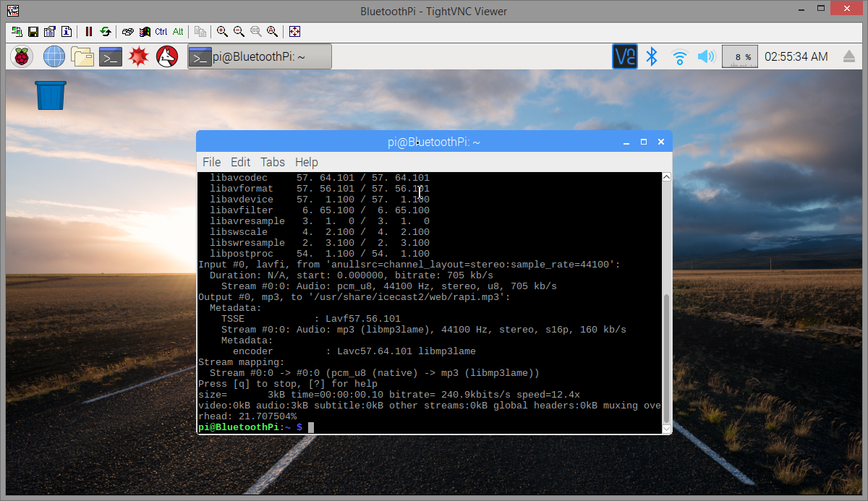Click the terminal window title bar
The height and width of the screenshot is (501, 868).
pyautogui.click(x=434, y=142)
